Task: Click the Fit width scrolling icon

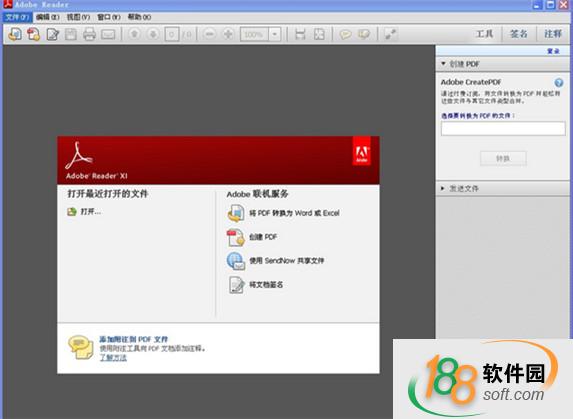Action: (x=300, y=34)
